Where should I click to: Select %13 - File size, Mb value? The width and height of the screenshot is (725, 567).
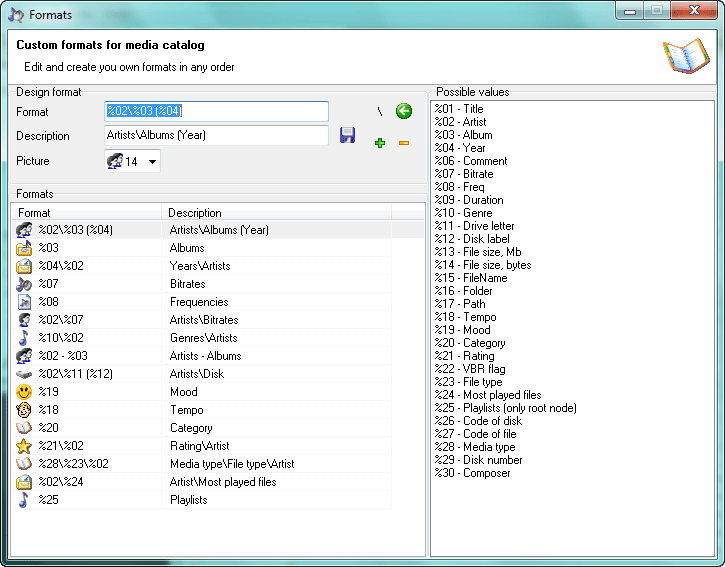click(478, 252)
